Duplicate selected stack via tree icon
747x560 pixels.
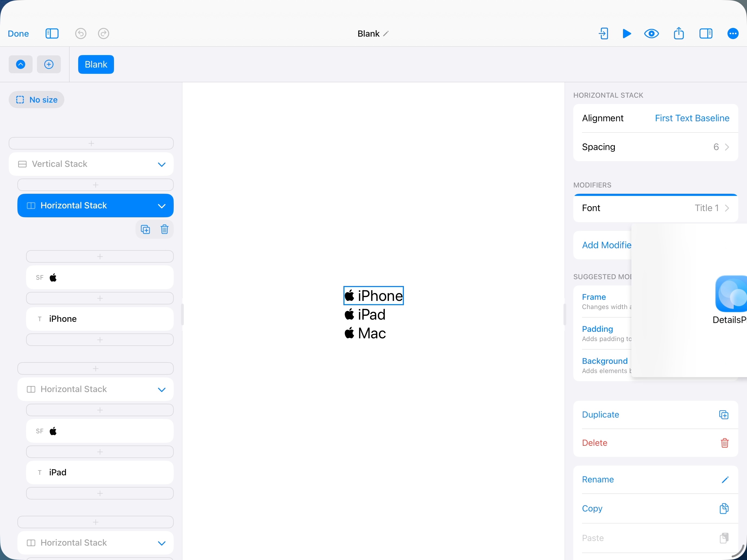tap(145, 230)
